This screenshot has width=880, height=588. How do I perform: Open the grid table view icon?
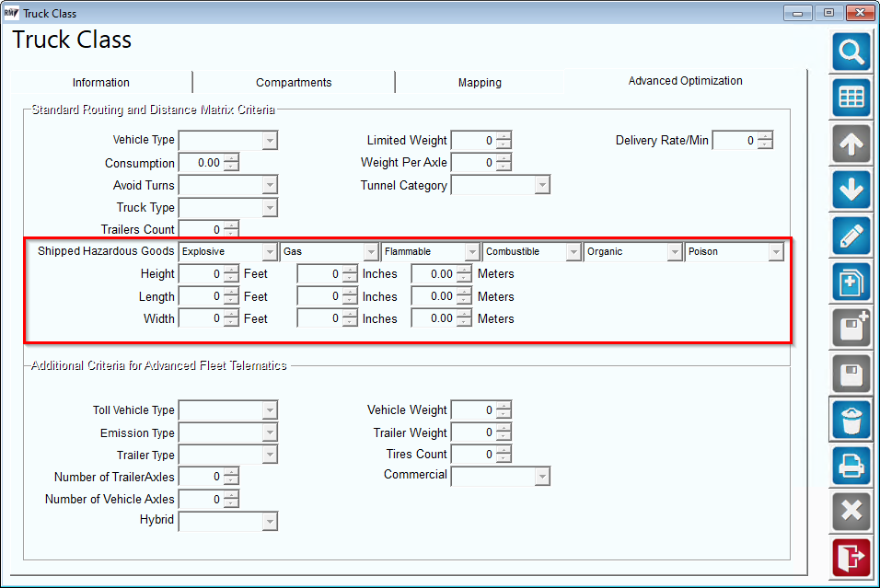tap(851, 98)
